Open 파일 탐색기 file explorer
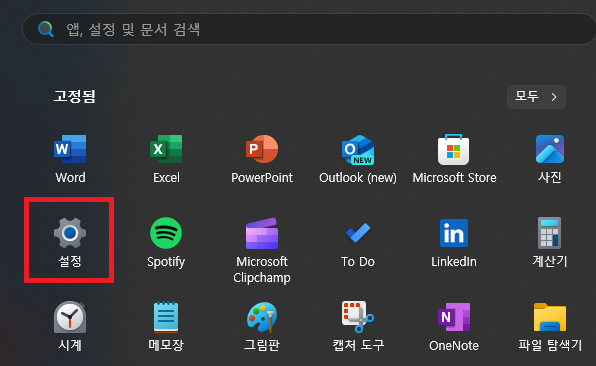The image size is (596, 366). (x=550, y=326)
